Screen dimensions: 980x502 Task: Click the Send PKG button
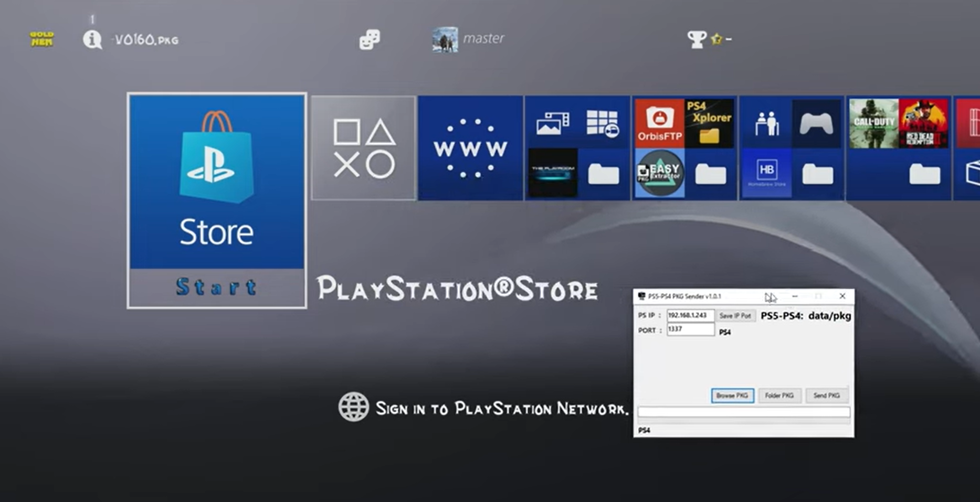coord(827,396)
